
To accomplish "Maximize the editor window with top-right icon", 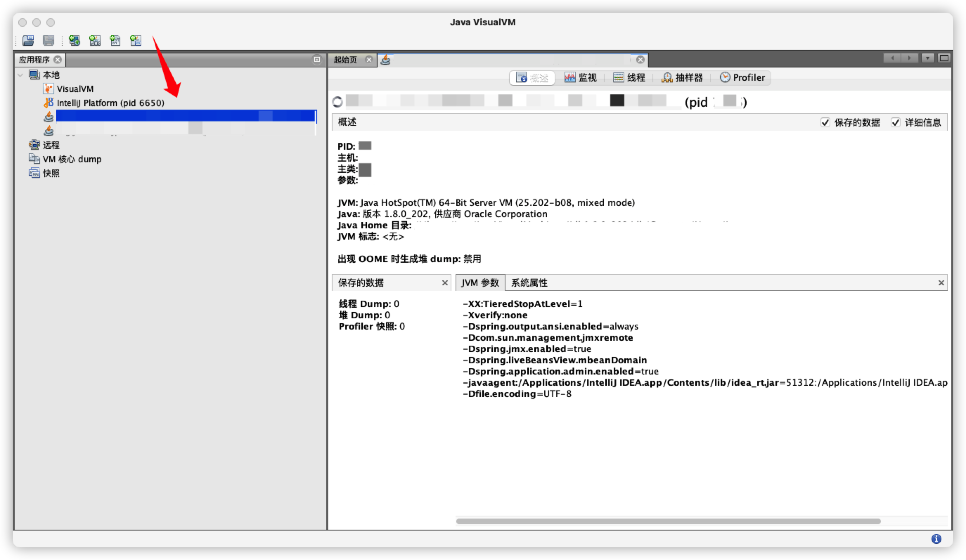I will click(x=944, y=58).
